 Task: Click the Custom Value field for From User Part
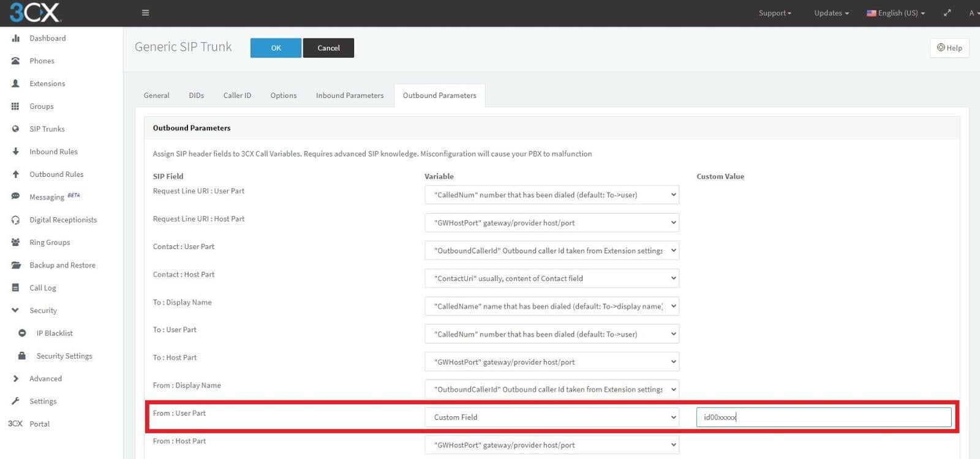pos(824,417)
